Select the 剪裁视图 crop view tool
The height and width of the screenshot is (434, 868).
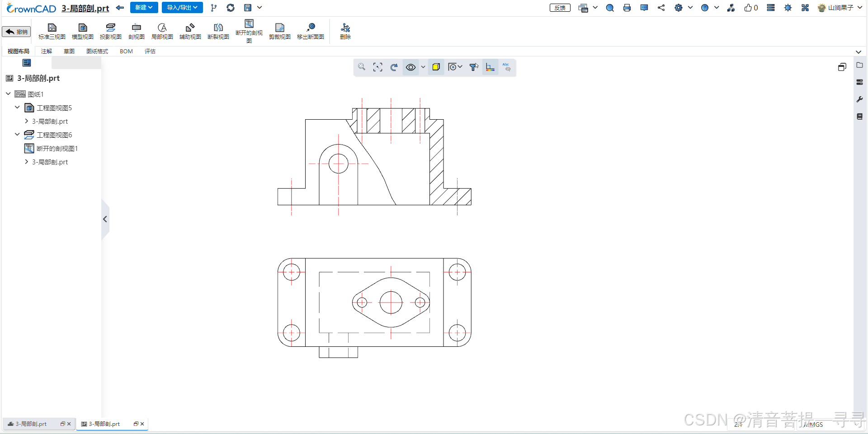click(x=280, y=32)
